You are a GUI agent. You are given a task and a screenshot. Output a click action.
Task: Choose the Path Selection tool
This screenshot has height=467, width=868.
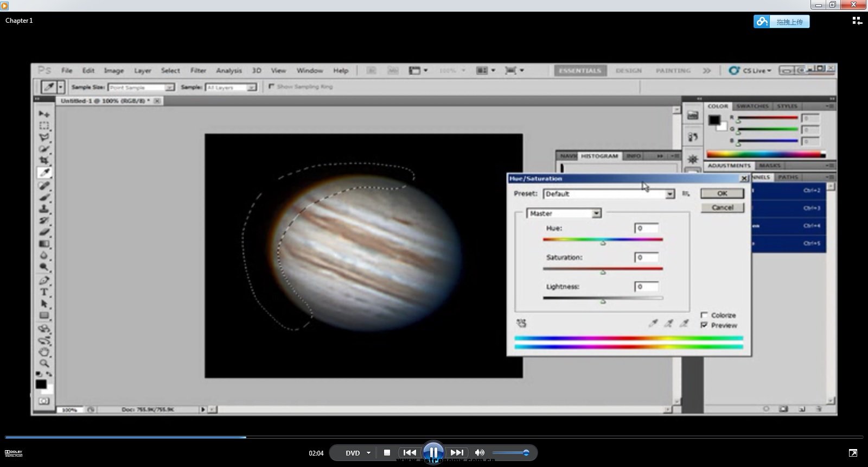coord(44,304)
